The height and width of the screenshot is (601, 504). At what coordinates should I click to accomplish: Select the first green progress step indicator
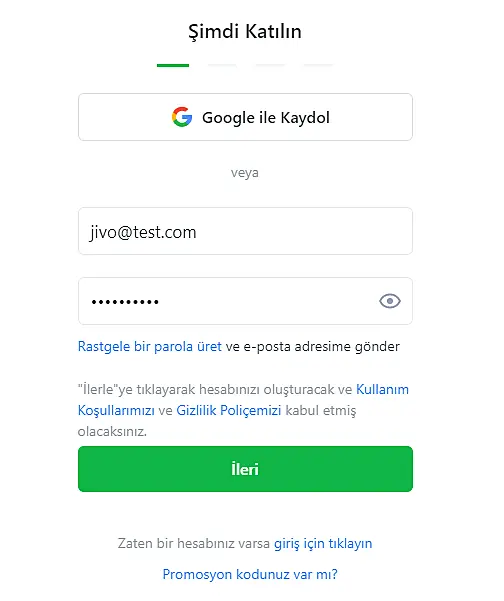pos(173,66)
